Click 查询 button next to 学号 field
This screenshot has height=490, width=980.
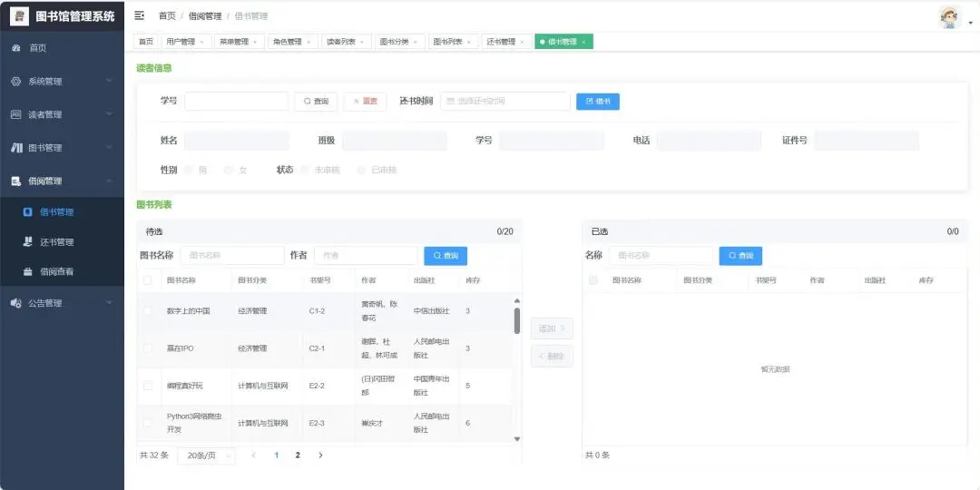(x=316, y=102)
